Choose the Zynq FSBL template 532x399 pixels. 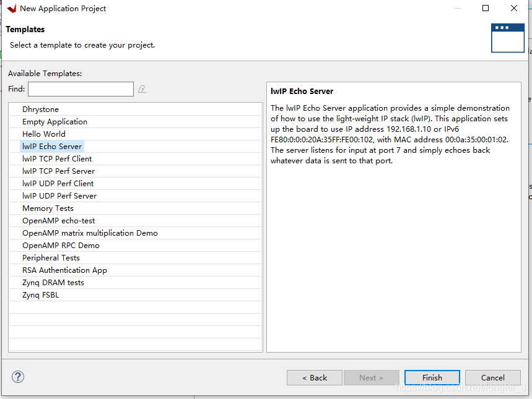[136, 295]
